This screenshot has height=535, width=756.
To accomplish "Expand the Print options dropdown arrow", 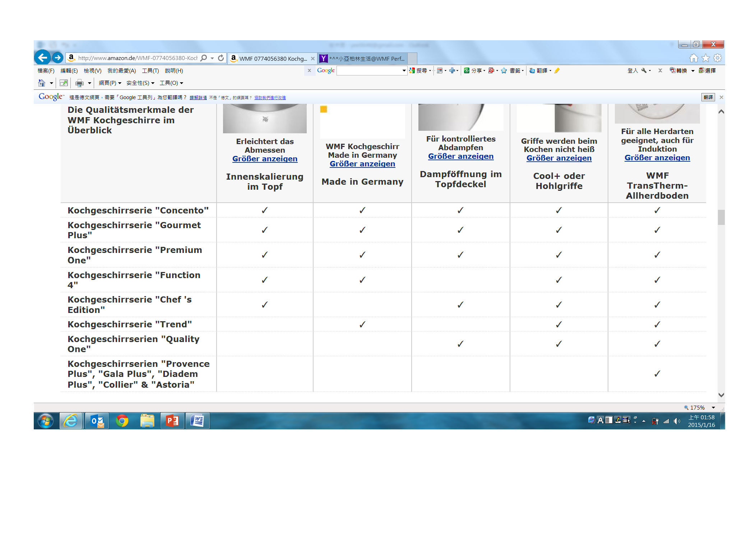I will (x=89, y=83).
